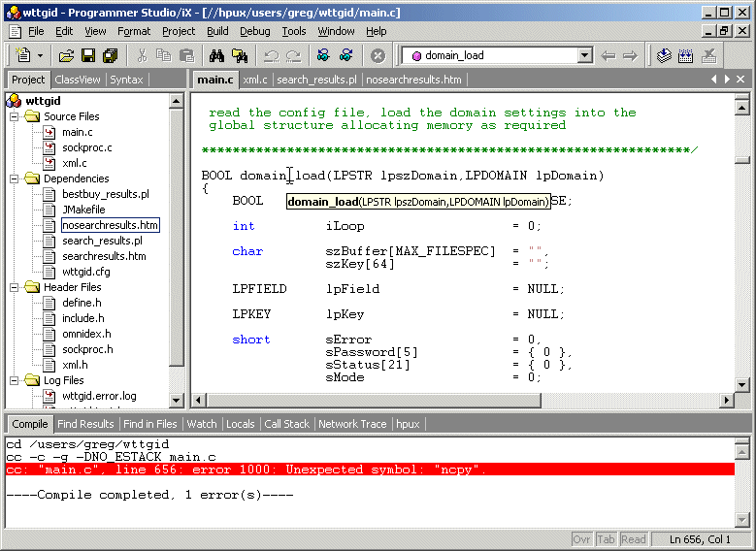Click the wttgid project root node

coord(43,101)
